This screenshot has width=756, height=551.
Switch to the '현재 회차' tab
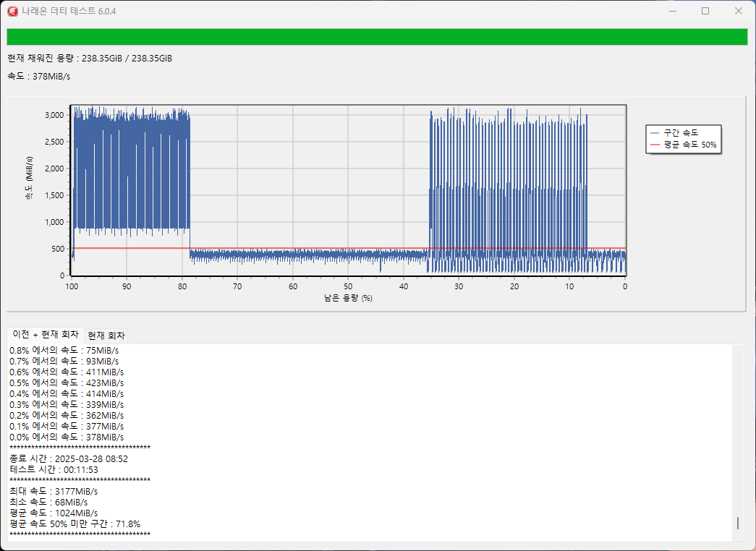click(x=106, y=336)
